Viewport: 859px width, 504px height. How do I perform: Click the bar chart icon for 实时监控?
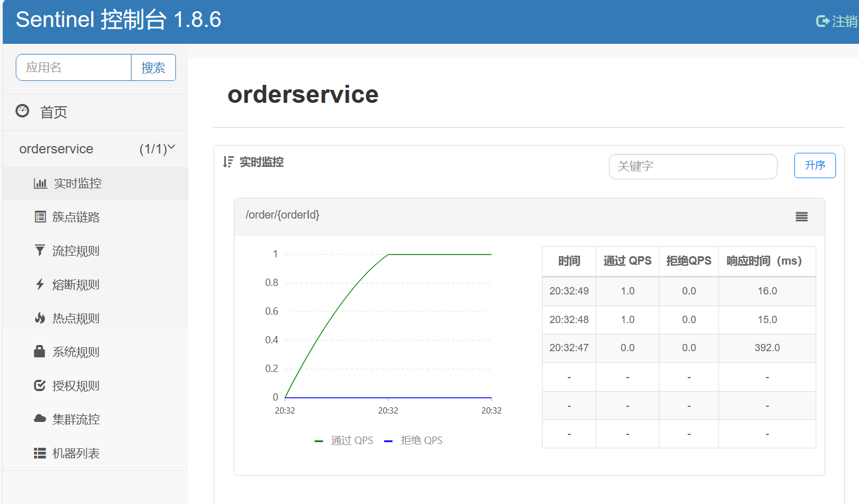click(x=40, y=183)
